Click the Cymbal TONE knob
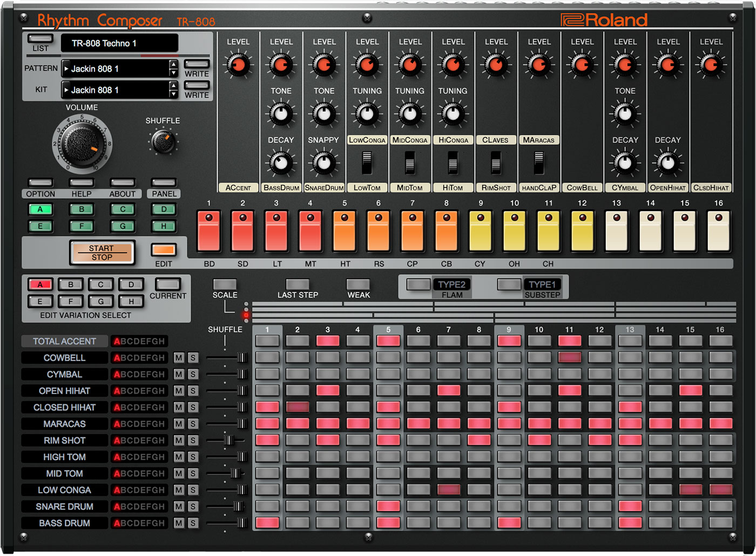Viewport: 756px width, 556px height. [x=625, y=113]
